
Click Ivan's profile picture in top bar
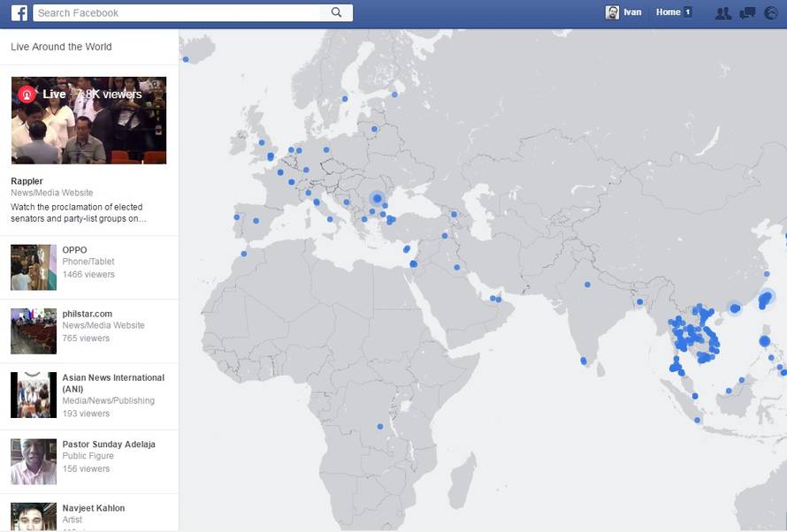pyautogui.click(x=612, y=12)
